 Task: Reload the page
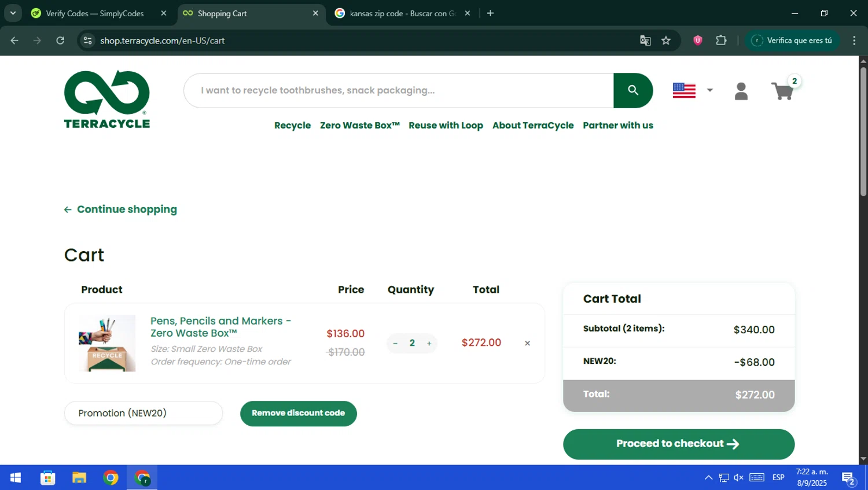[60, 40]
